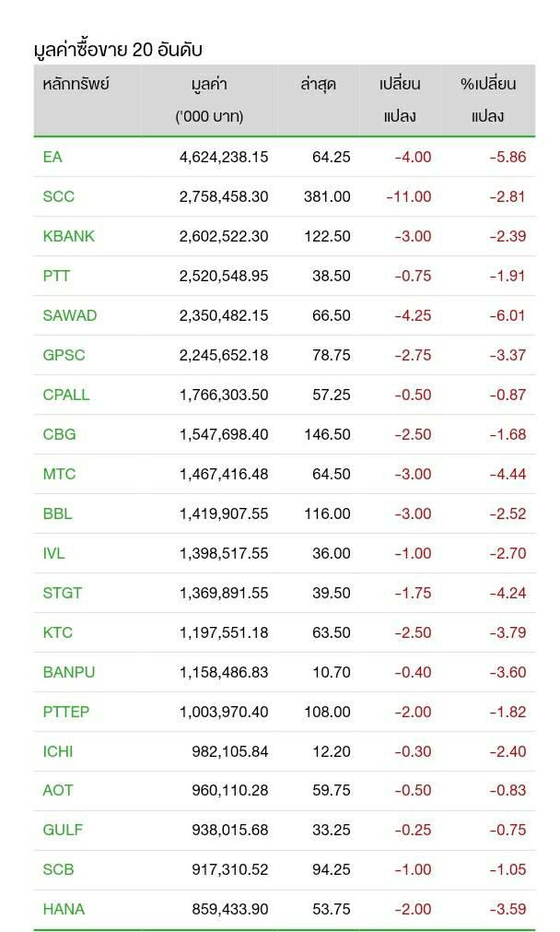Click the ล่าสุด column header
The image size is (560, 932).
[x=318, y=84]
